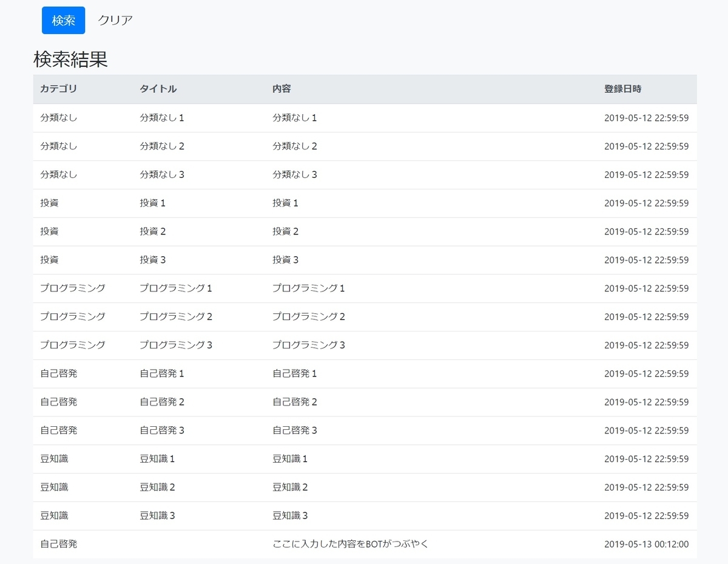This screenshot has height=564, width=728.
Task: Click the blue 検索 button
Action: [64, 20]
